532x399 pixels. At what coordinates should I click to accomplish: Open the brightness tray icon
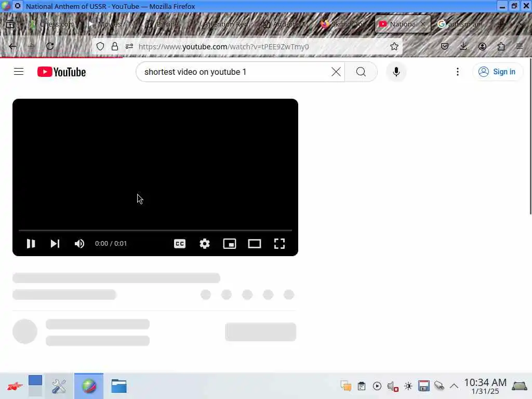[x=408, y=386]
